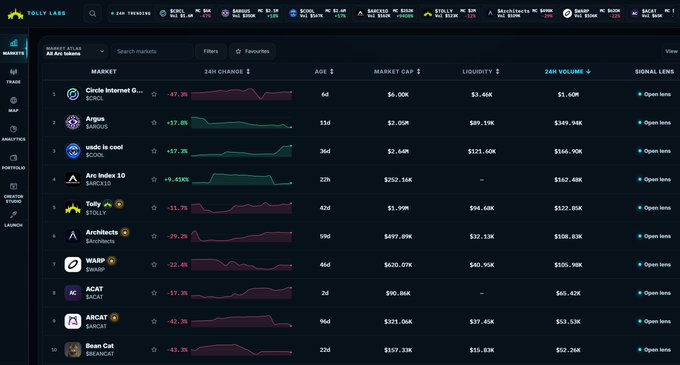Click the $497.89K Architects market cap value
680x365 pixels.
pyautogui.click(x=398, y=236)
